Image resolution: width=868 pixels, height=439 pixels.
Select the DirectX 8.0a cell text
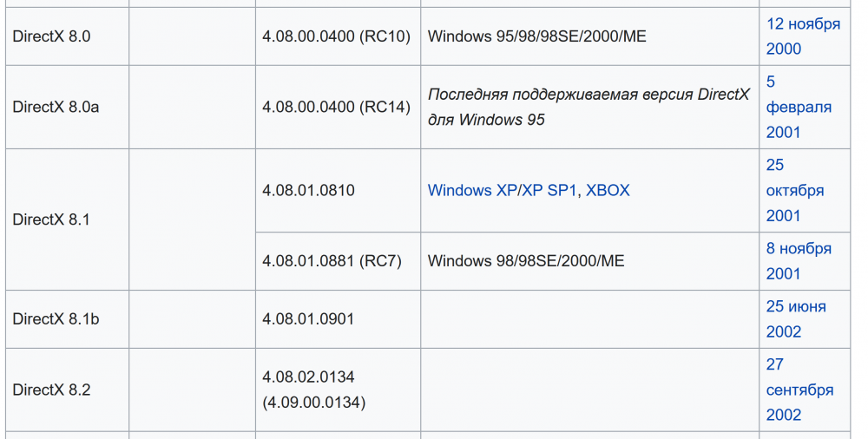click(56, 107)
